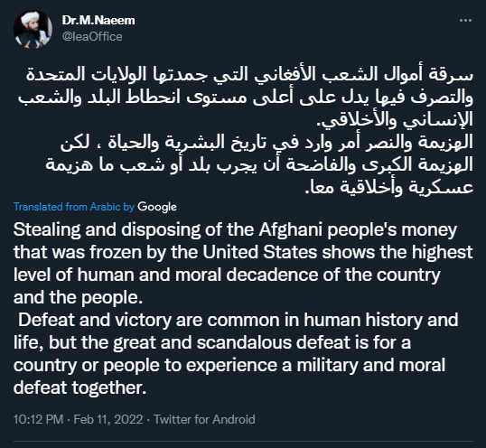Viewport: 486px width, 448px height.
Task: Click the "Stealing and disposing" translated line
Action: pyautogui.click(x=235, y=230)
